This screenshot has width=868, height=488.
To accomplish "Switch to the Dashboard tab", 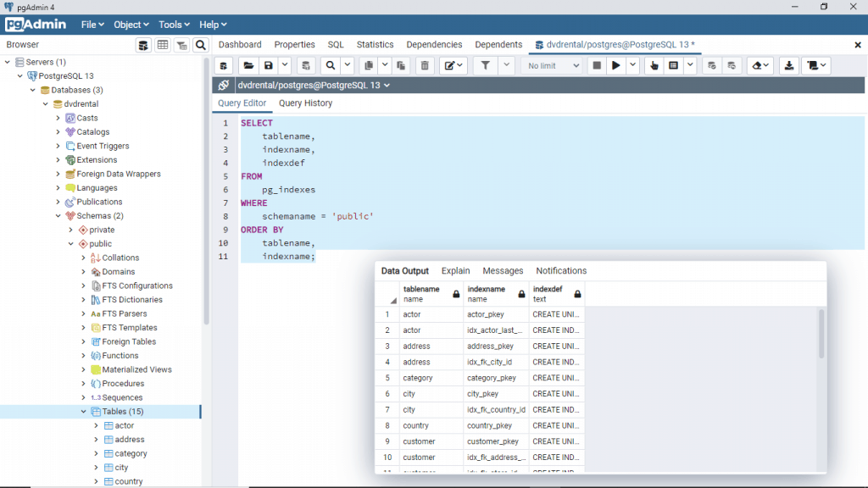I will (240, 45).
